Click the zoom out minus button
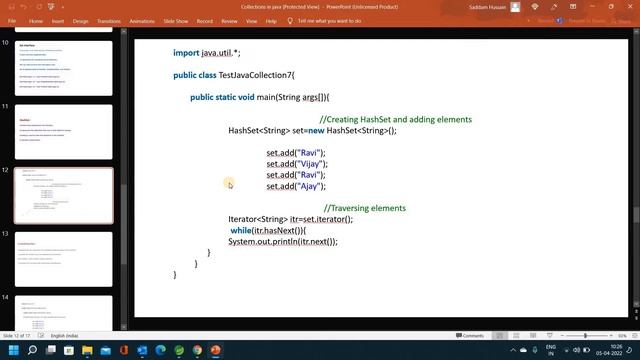The width and height of the screenshot is (640, 360). 562,336
